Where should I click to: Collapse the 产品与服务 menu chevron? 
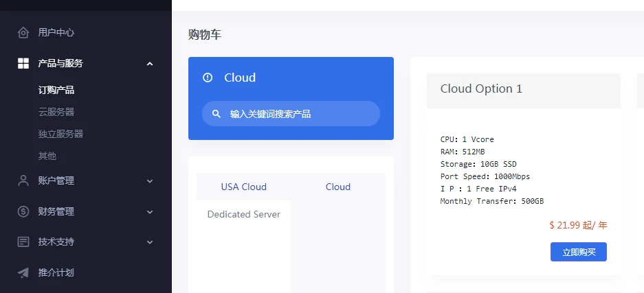[x=150, y=64]
